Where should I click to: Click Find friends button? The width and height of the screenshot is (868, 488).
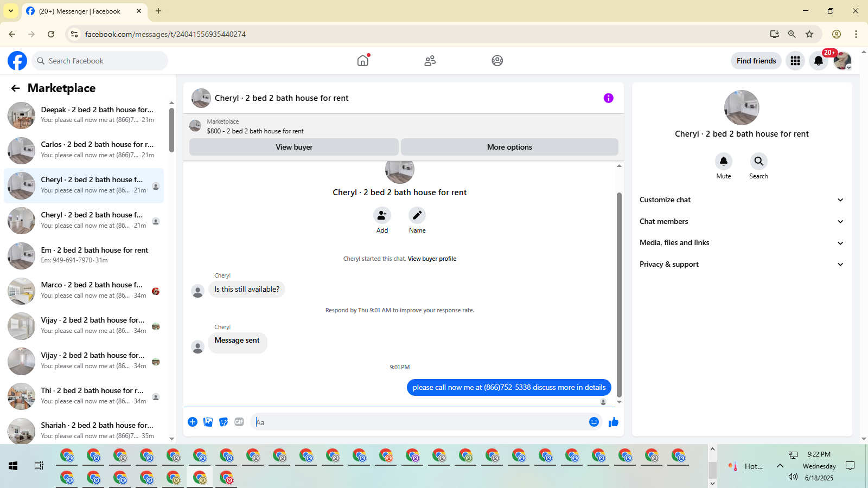[x=756, y=61]
